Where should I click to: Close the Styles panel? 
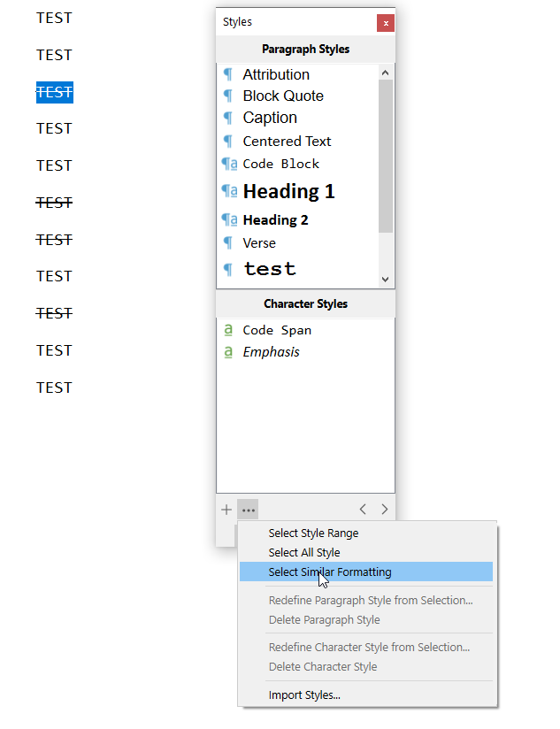(385, 23)
